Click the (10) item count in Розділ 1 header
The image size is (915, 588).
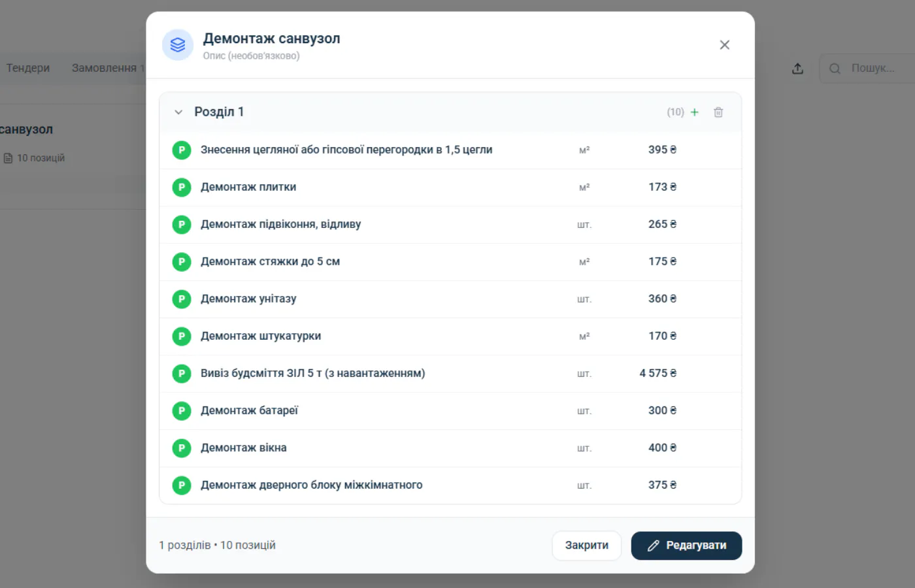pyautogui.click(x=675, y=112)
